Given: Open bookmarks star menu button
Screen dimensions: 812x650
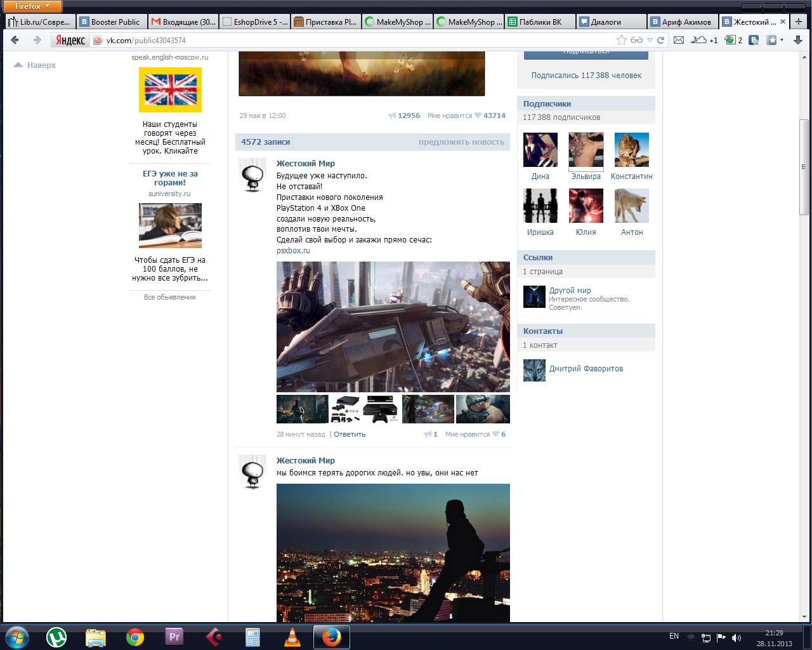Looking at the screenshot, I should click(x=775, y=40).
